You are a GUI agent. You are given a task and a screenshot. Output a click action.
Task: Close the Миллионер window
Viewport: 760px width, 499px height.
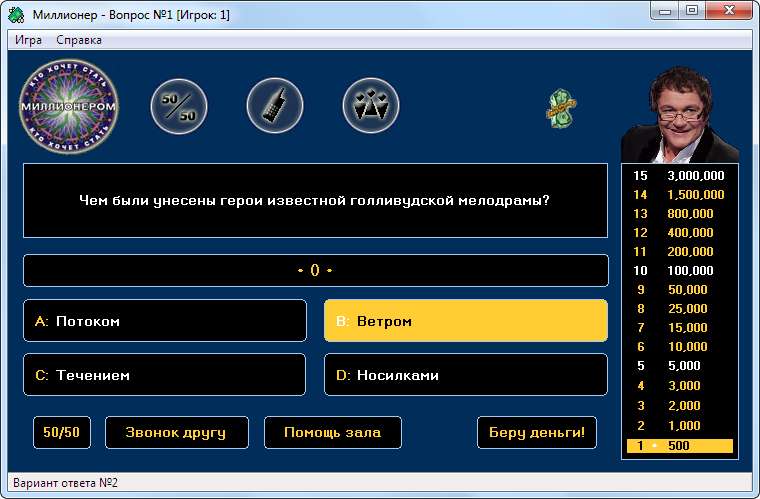click(x=729, y=11)
